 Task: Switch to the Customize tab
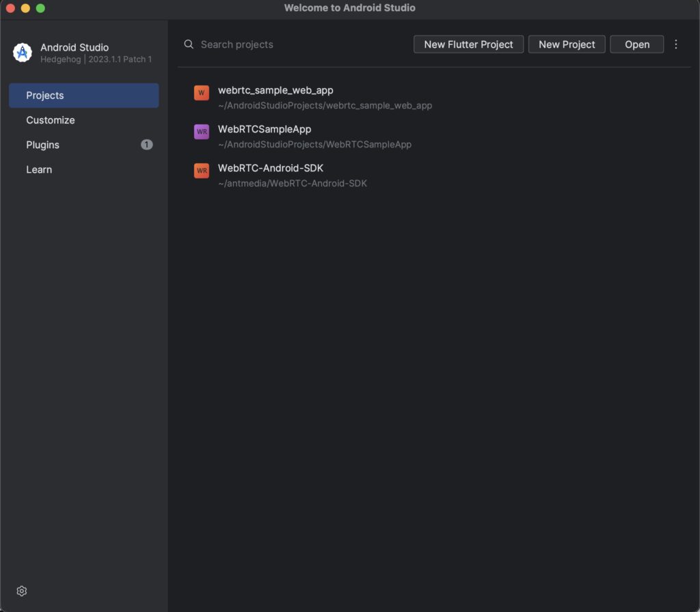84,120
